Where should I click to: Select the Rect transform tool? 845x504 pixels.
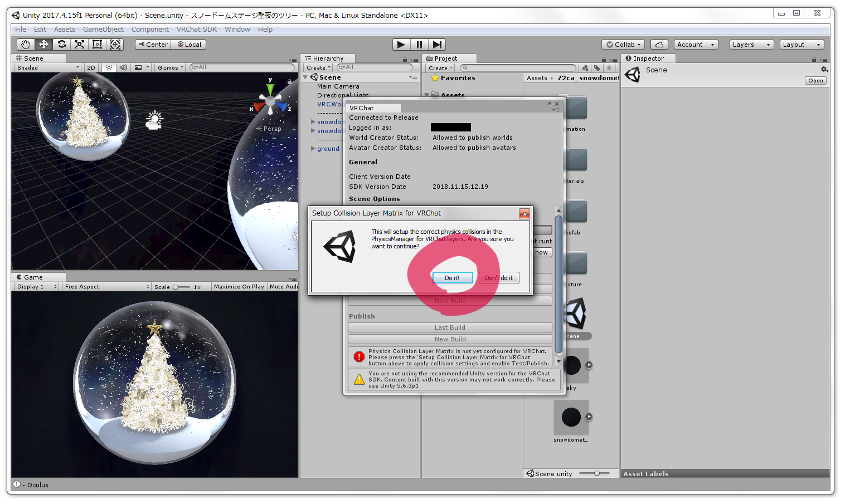coord(97,45)
